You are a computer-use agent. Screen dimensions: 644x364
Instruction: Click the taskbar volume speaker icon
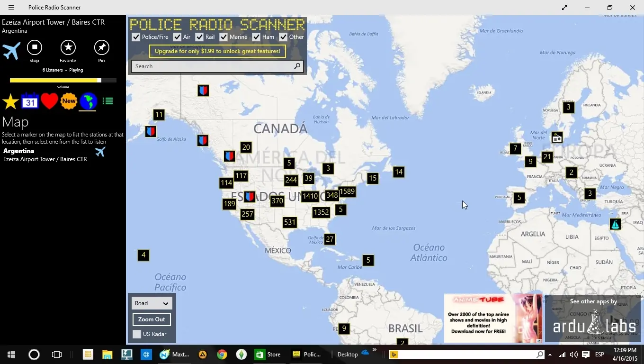pyautogui.click(x=574, y=355)
